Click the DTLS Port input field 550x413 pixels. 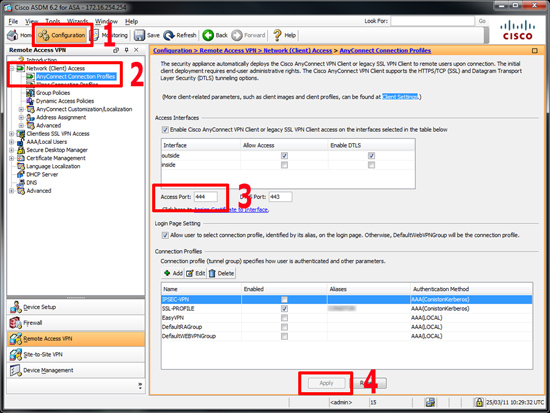[x=280, y=197]
